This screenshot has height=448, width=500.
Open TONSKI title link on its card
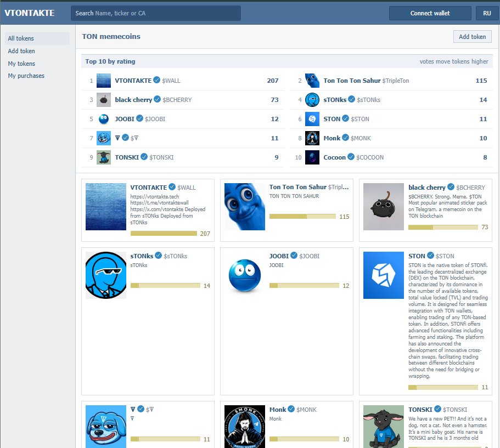[420, 410]
